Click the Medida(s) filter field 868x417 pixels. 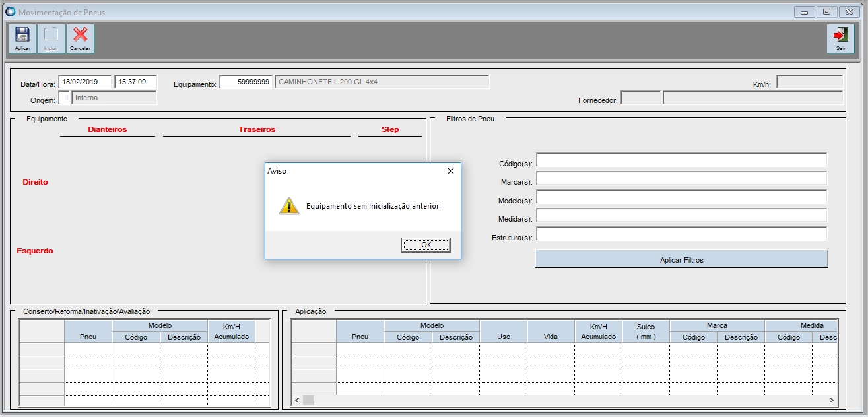(x=682, y=215)
